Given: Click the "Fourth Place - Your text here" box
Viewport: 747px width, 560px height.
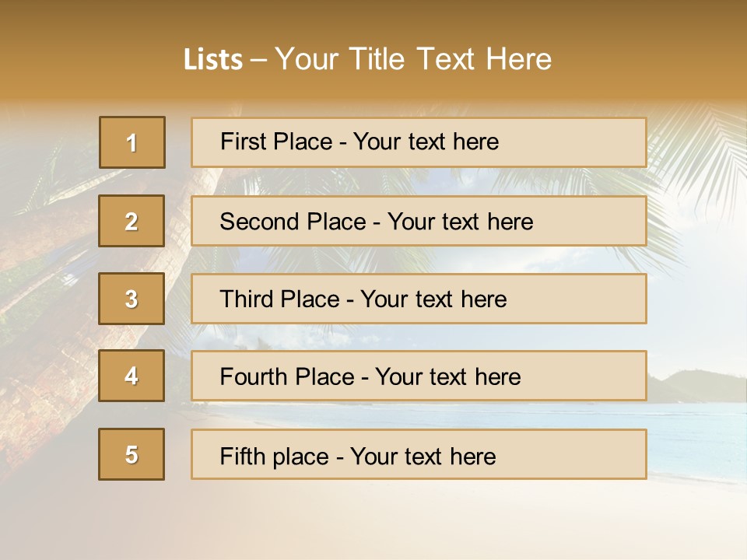Looking at the screenshot, I should pos(419,376).
